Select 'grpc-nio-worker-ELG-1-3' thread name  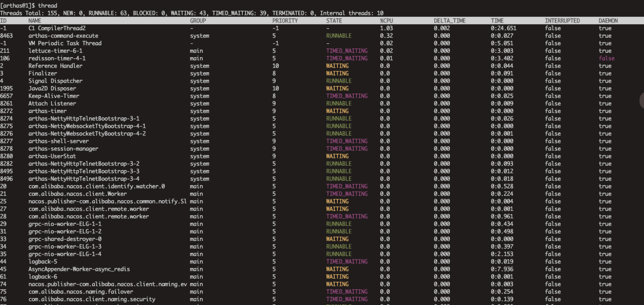(x=65, y=246)
